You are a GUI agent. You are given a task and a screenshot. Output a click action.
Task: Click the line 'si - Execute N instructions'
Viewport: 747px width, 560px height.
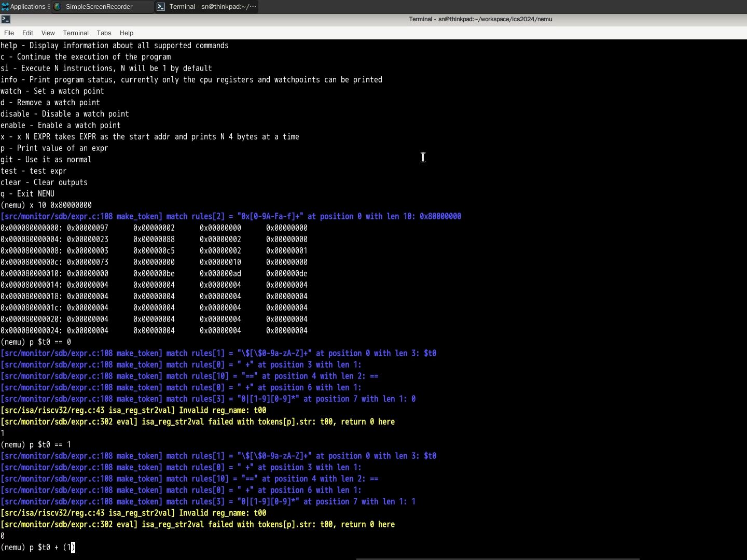[106, 68]
